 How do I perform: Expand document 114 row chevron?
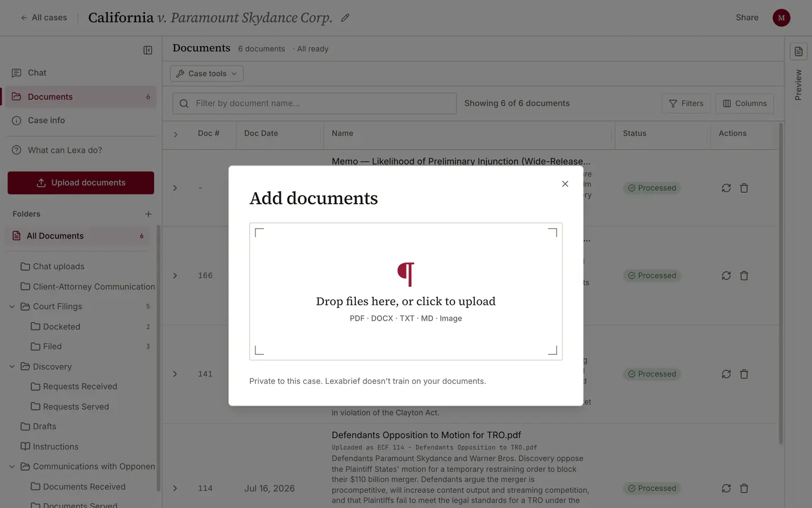(175, 489)
